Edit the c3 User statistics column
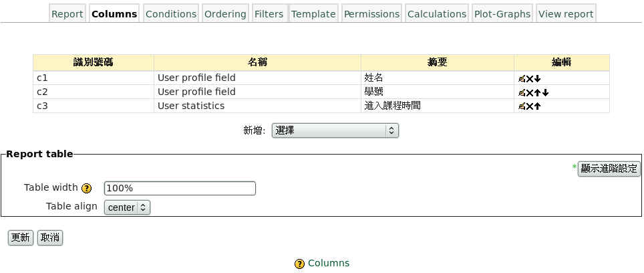The width and height of the screenshot is (644, 273). pos(522,106)
